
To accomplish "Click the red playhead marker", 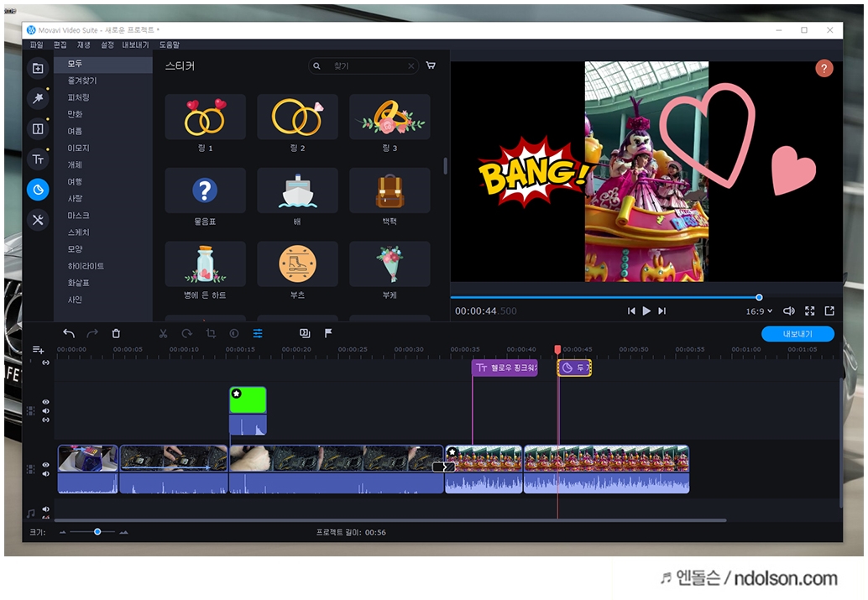I will [x=557, y=349].
